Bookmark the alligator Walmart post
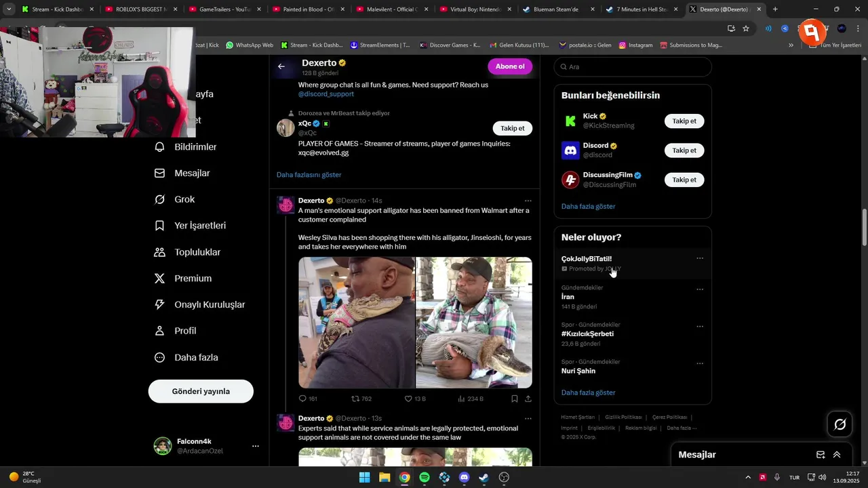 (515, 399)
